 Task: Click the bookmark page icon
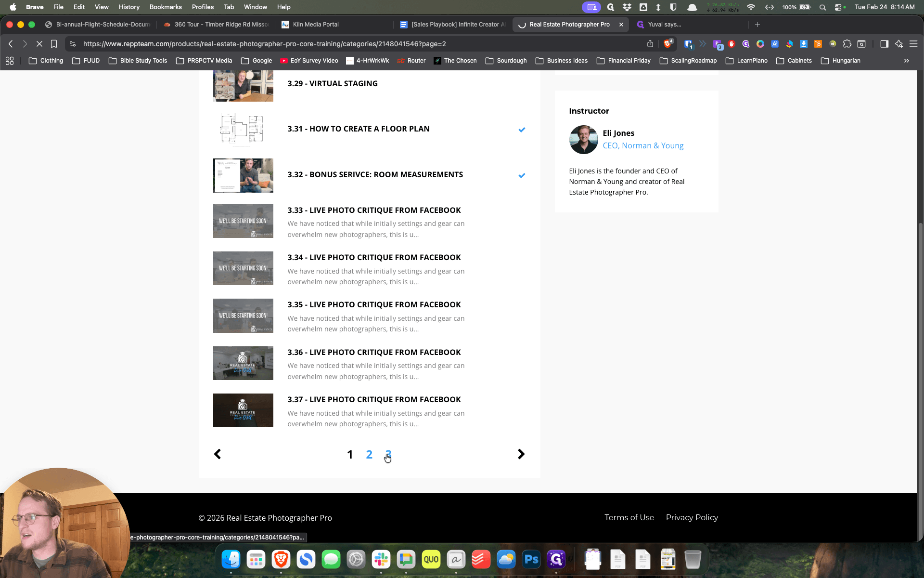coord(54,44)
